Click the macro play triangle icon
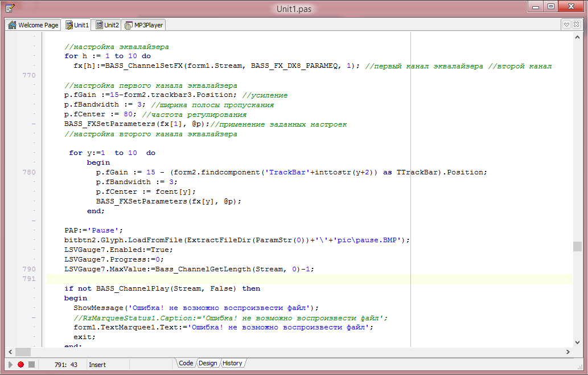 pos(10,364)
